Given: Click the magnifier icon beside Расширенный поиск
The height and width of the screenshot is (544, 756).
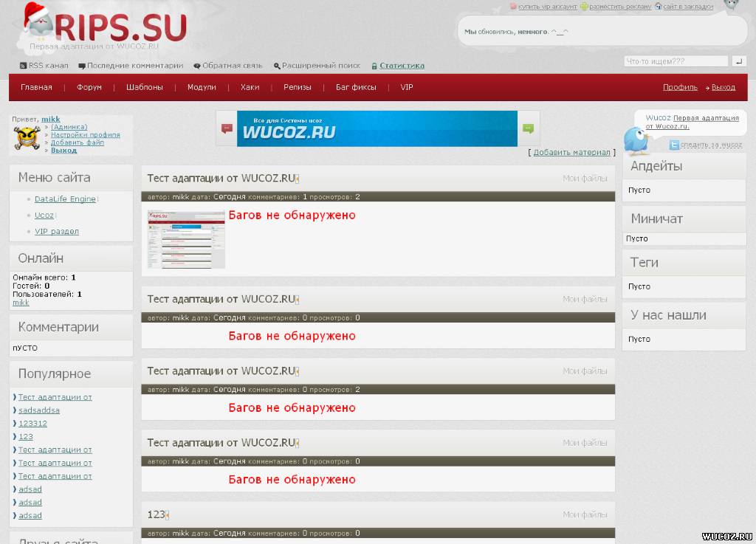Looking at the screenshot, I should [277, 66].
